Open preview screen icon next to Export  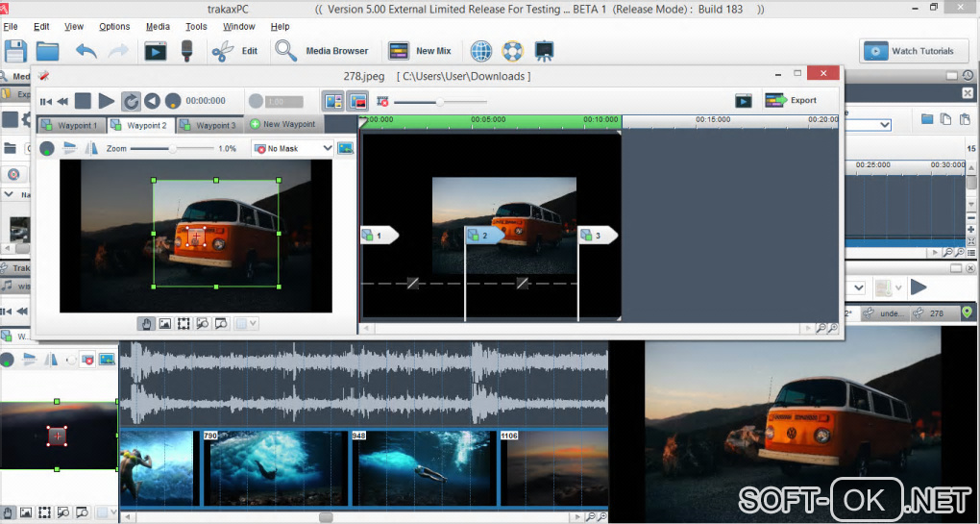tap(743, 101)
